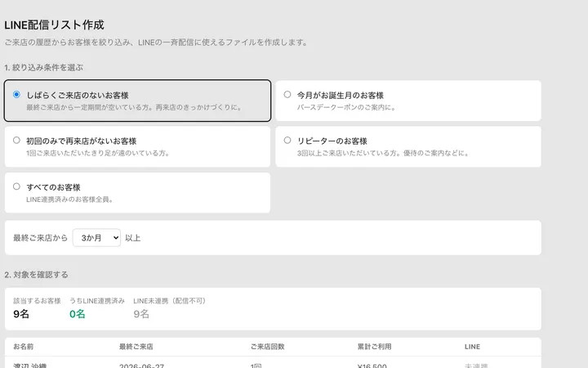Click the お名前 column header
This screenshot has height=368, width=588.
click(x=23, y=347)
